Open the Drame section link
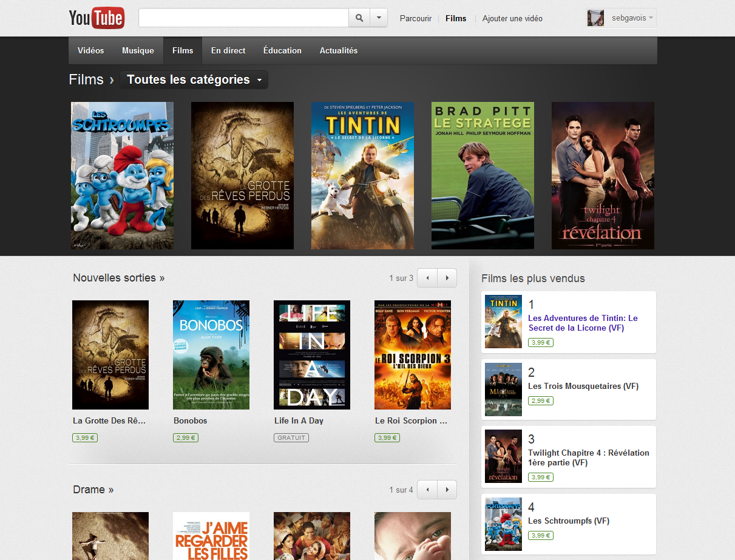Image resolution: width=735 pixels, height=560 pixels. (x=93, y=490)
